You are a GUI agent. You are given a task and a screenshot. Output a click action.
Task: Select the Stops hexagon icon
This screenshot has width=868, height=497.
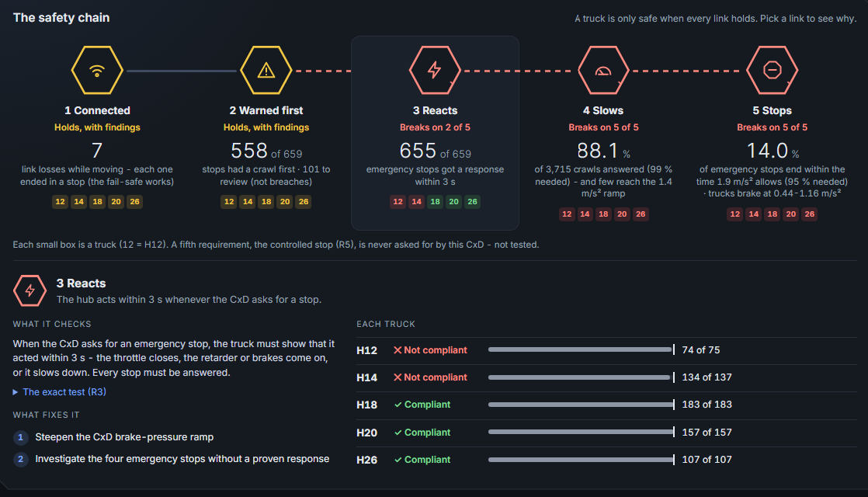[x=773, y=71]
